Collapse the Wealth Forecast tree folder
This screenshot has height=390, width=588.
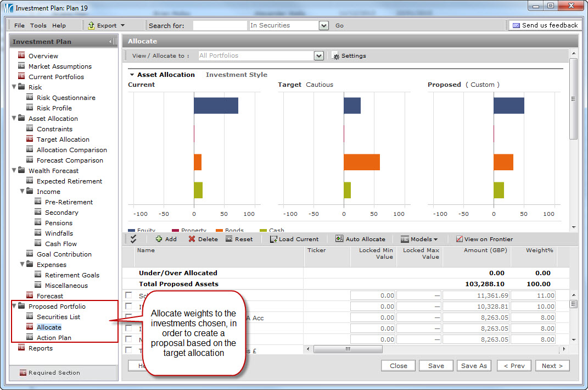(14, 171)
